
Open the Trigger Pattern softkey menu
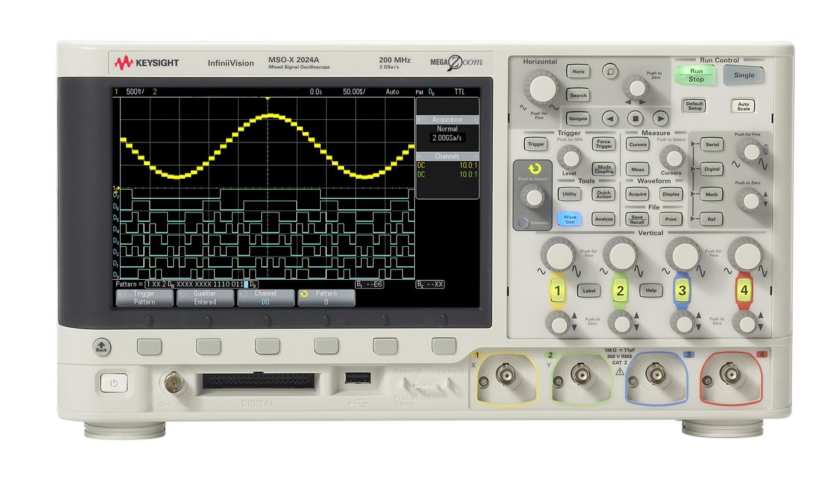pyautogui.click(x=145, y=298)
